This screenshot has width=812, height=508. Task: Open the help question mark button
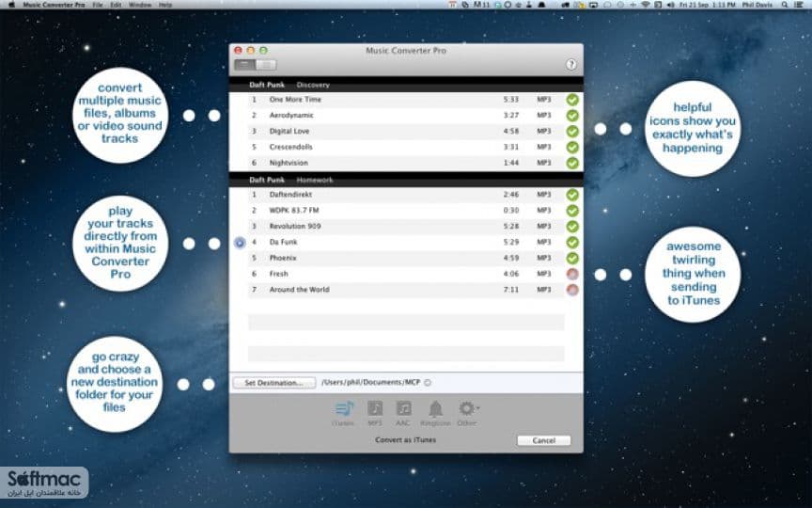(570, 64)
